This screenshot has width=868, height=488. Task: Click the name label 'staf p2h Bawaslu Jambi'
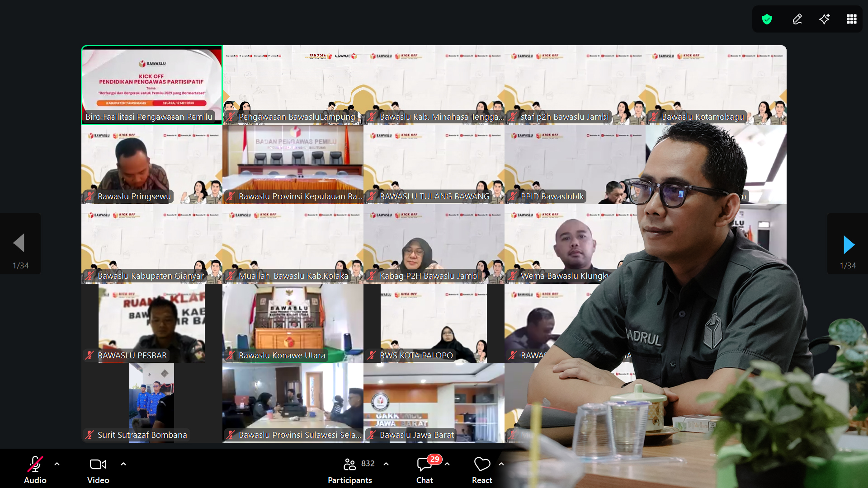point(565,117)
